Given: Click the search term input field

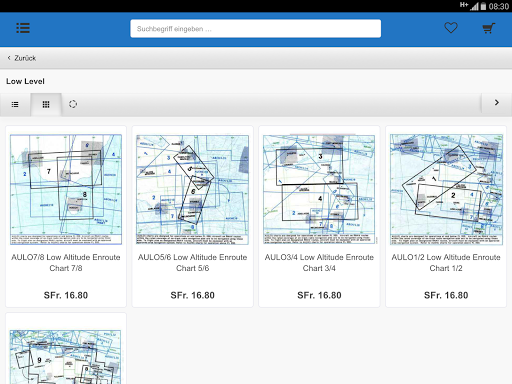Looking at the screenshot, I should click(x=256, y=29).
